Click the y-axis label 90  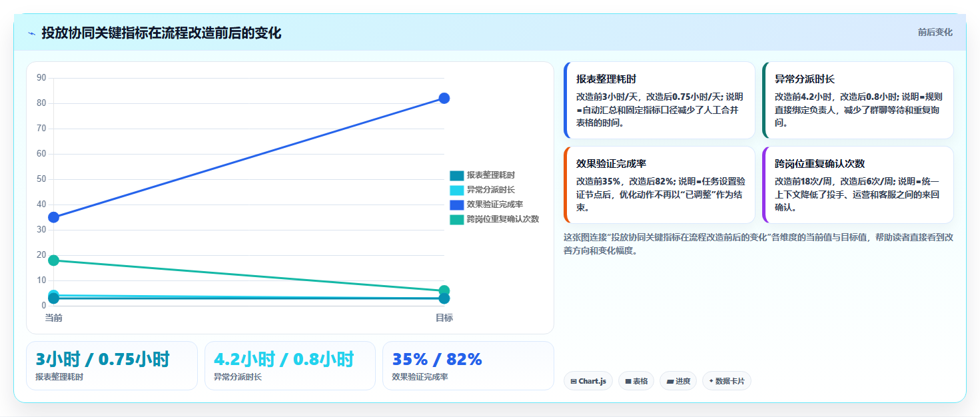click(41, 78)
